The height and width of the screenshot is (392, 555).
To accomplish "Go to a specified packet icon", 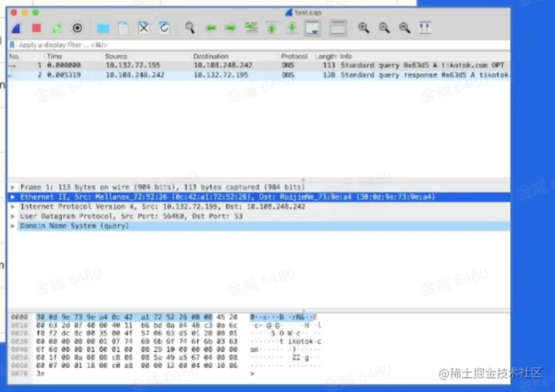I will 251,28.
